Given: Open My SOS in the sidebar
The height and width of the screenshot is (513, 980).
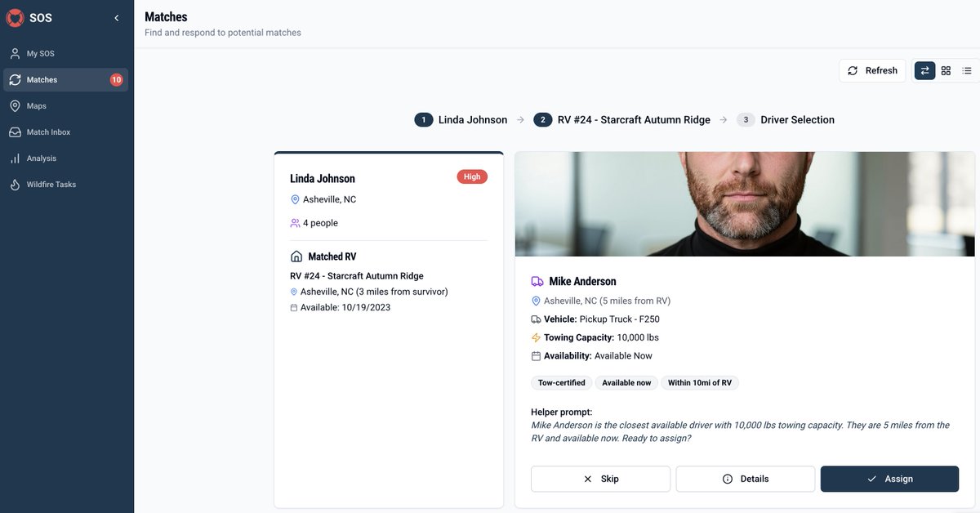Looking at the screenshot, I should 67,54.
